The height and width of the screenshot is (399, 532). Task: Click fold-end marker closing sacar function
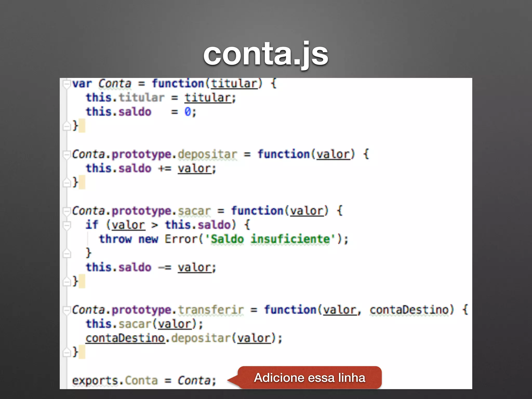(x=67, y=282)
